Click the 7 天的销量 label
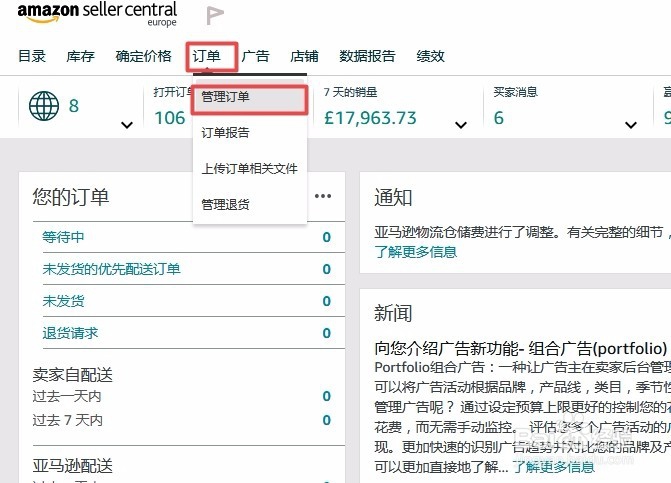671x483 pixels. pos(350,92)
